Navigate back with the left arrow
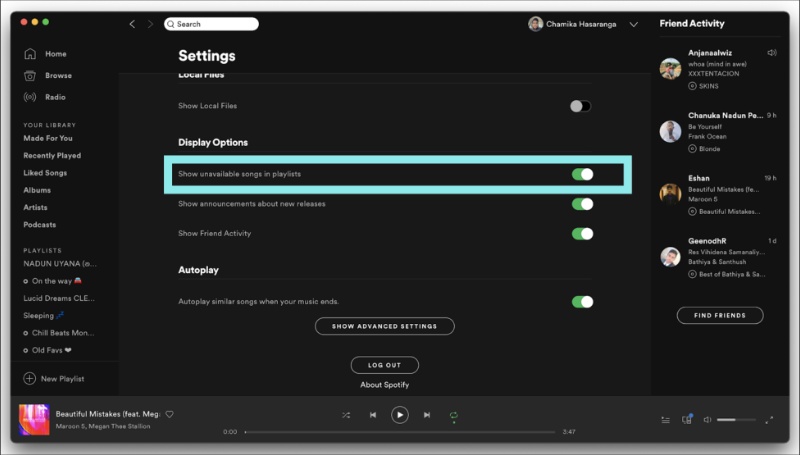Screen dimensions: 800x455 (132, 24)
